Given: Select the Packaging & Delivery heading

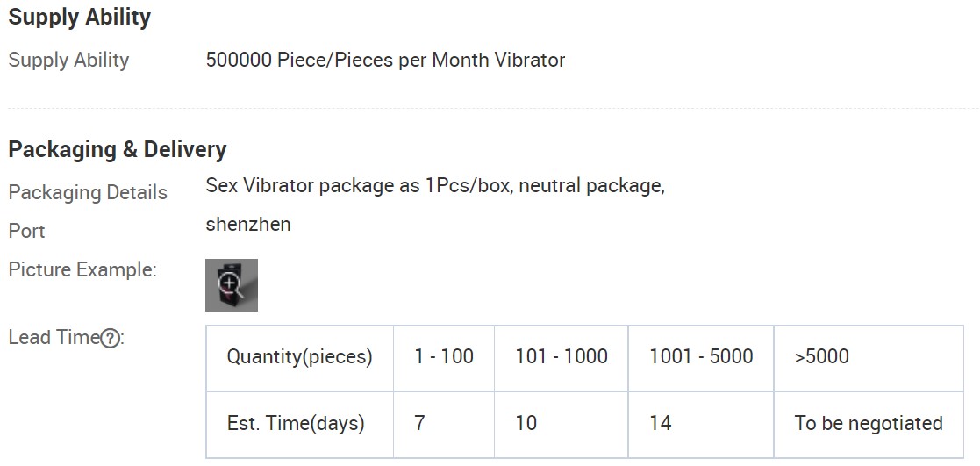Looking at the screenshot, I should [117, 149].
